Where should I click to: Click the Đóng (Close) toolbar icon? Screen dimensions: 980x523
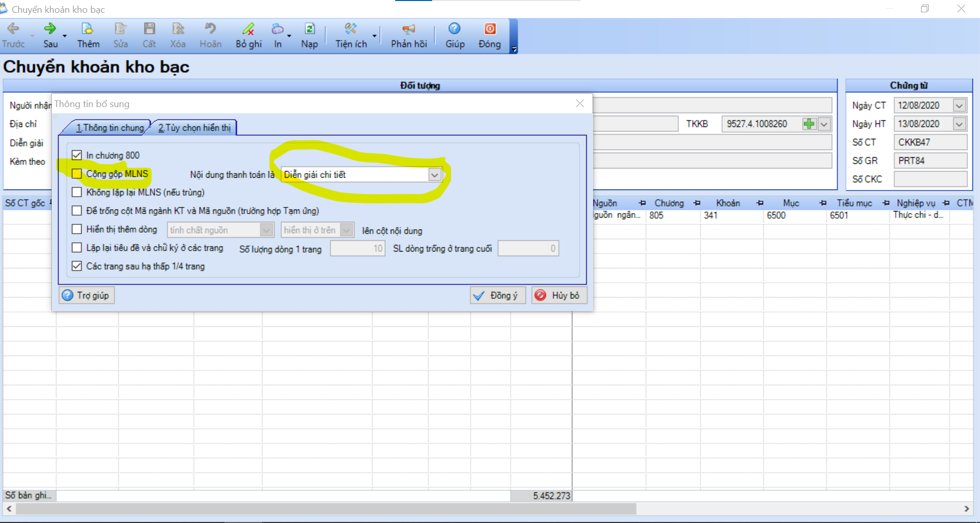click(489, 29)
